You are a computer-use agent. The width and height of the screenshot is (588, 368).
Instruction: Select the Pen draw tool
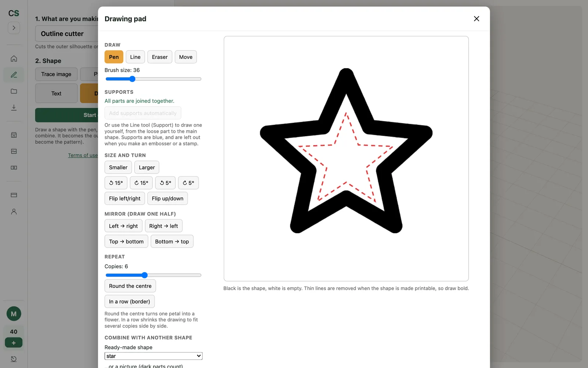pos(114,57)
